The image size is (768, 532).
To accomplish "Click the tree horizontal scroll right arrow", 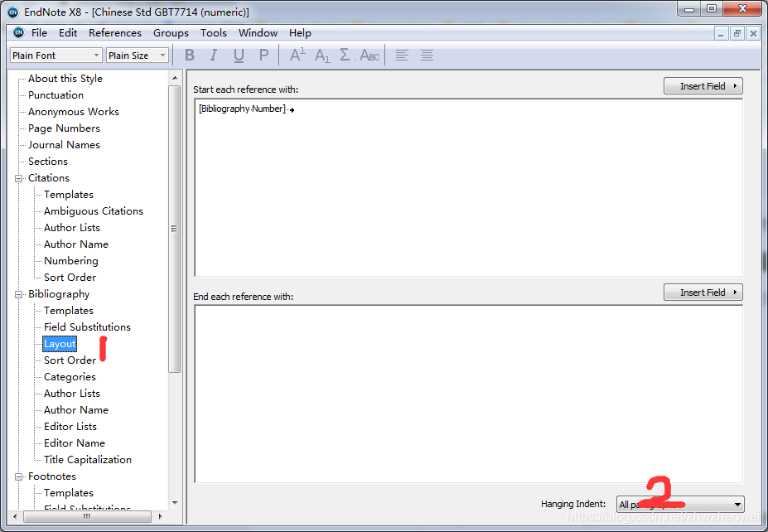I will [x=160, y=516].
